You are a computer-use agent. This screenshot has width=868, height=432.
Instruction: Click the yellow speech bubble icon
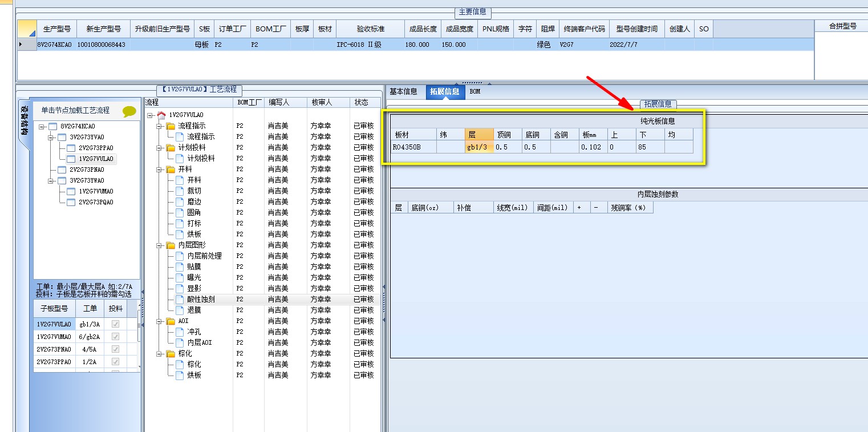[129, 111]
